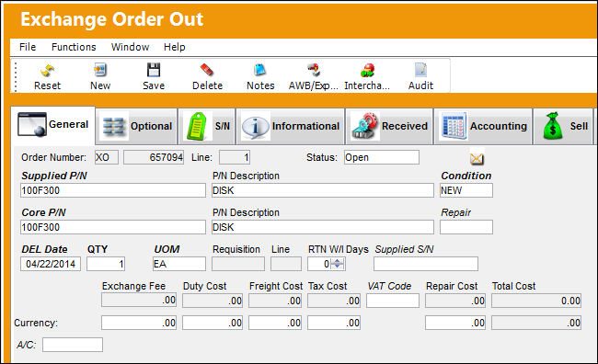The image size is (598, 364).
Task: Switch to the Received tab
Action: 389,126
